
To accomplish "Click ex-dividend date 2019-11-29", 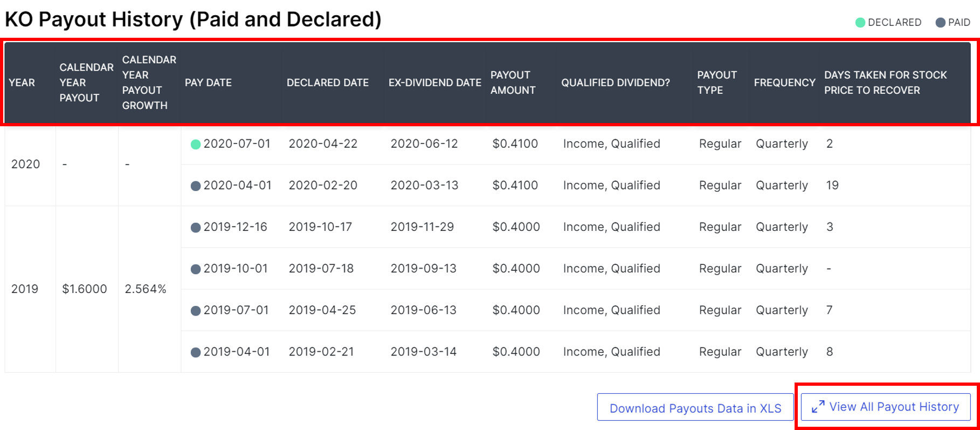I will point(422,227).
